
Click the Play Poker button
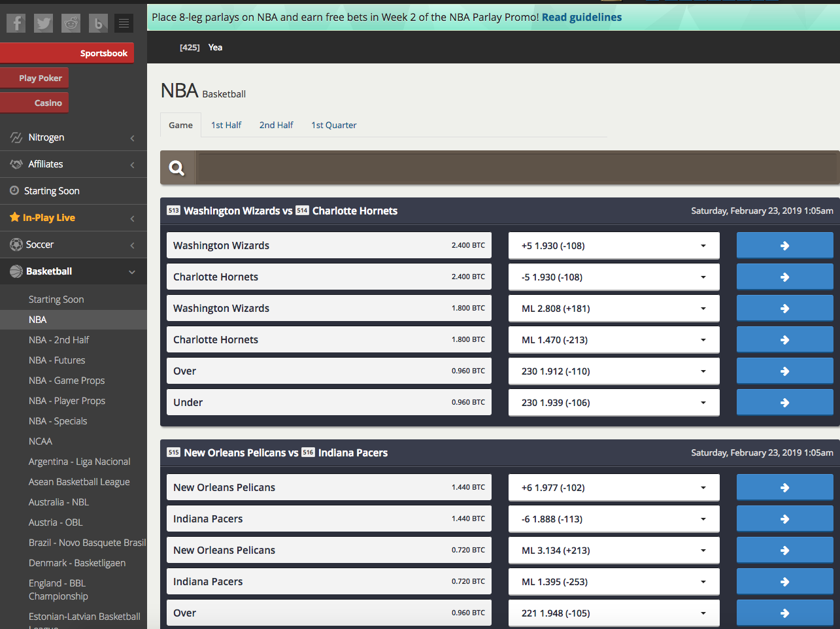(x=34, y=78)
